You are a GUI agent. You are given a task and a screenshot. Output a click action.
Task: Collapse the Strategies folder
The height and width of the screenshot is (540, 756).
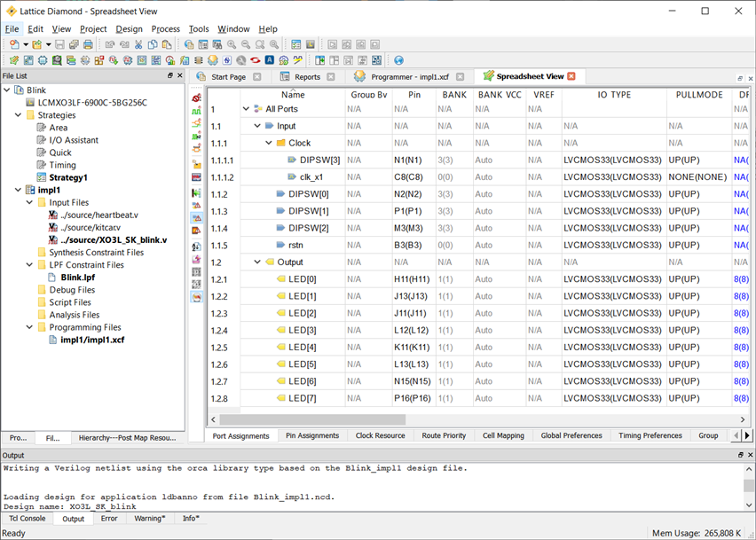point(19,115)
